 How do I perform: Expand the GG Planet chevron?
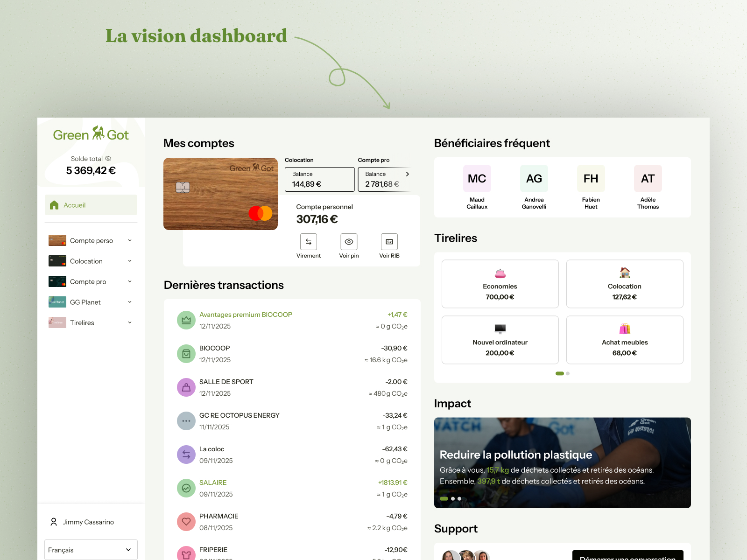130,302
